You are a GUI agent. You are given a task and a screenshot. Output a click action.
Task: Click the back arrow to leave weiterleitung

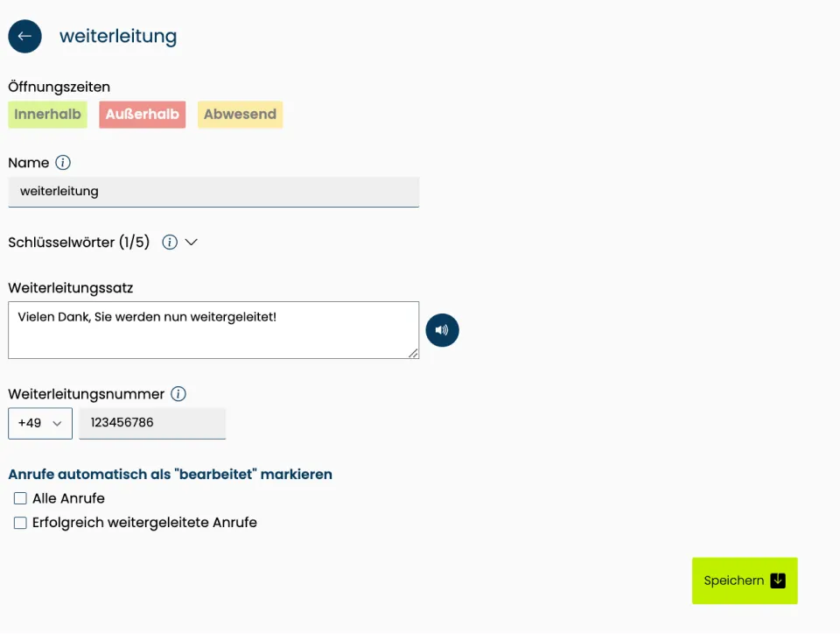24,36
